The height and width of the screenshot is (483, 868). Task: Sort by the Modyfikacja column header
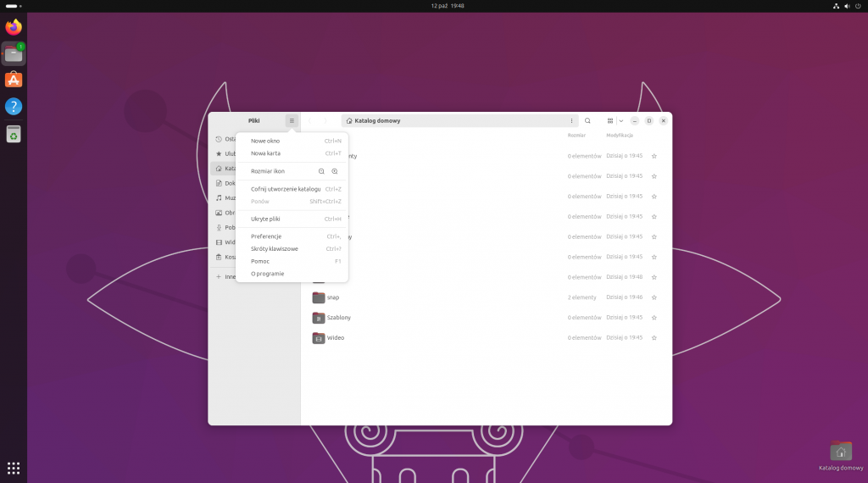point(619,135)
